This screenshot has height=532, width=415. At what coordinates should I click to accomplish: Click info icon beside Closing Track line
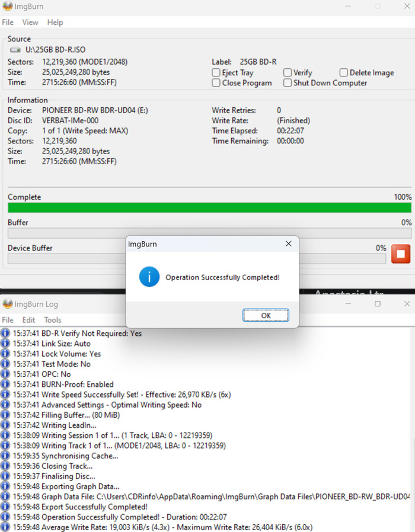[5, 466]
